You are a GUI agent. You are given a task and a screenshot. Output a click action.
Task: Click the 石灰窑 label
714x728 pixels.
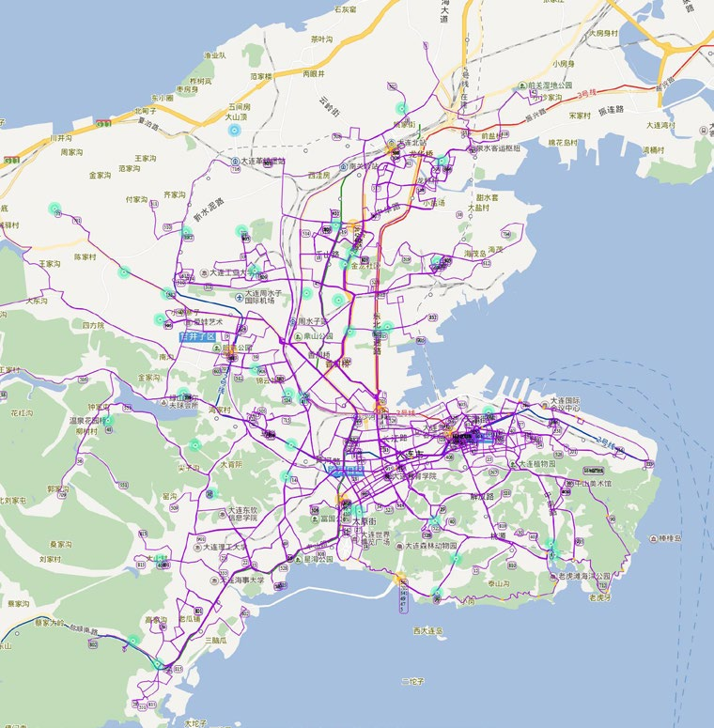pos(346,8)
